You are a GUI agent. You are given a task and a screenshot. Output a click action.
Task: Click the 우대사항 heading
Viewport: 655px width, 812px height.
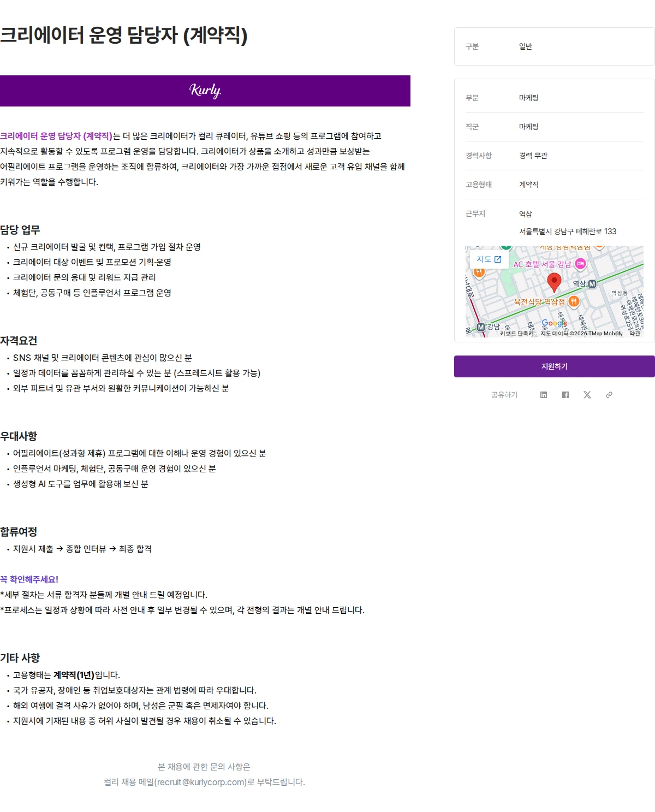pyautogui.click(x=19, y=436)
